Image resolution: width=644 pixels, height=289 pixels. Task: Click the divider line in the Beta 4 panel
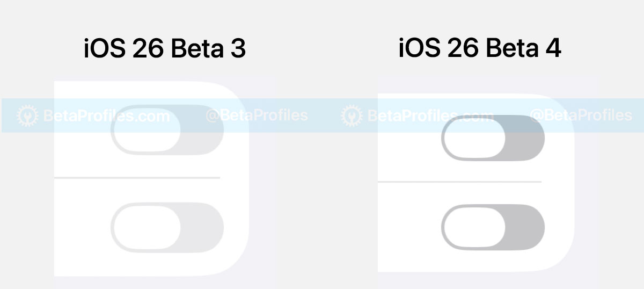pyautogui.click(x=459, y=182)
